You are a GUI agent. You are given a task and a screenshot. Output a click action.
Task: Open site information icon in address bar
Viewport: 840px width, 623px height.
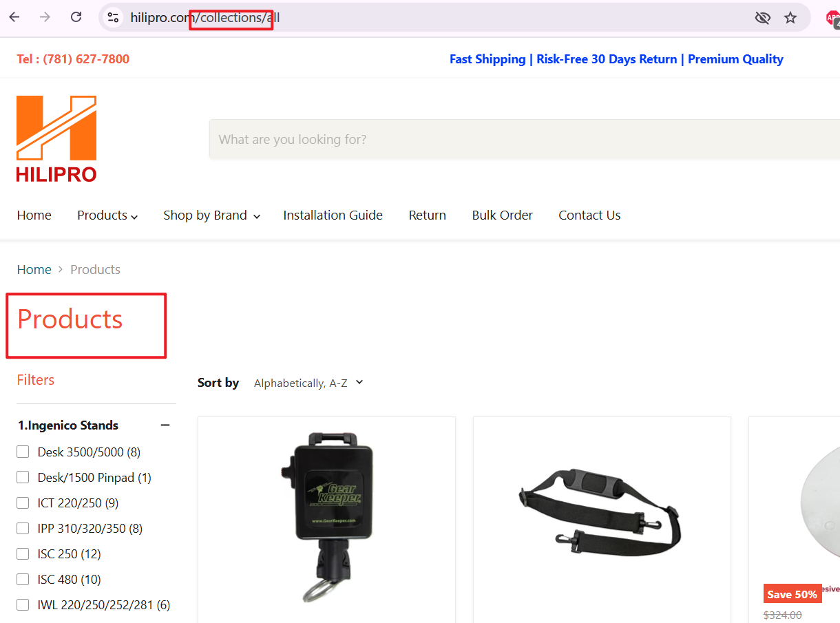114,18
